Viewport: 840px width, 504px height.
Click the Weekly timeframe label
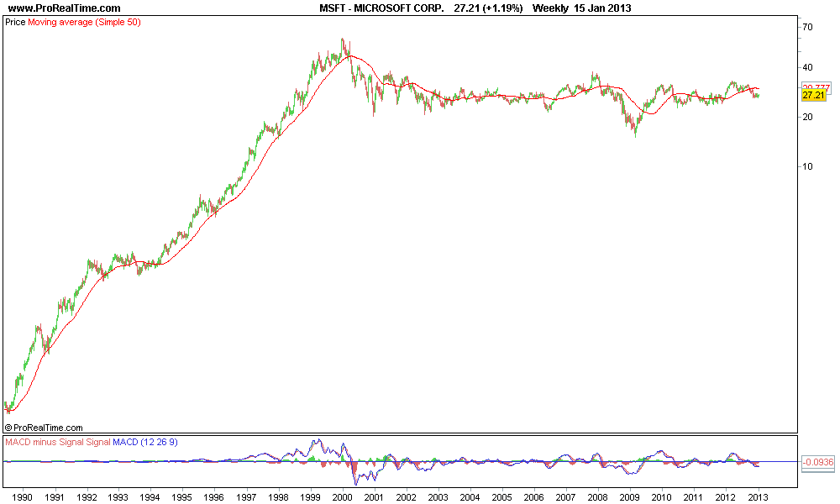[x=550, y=8]
